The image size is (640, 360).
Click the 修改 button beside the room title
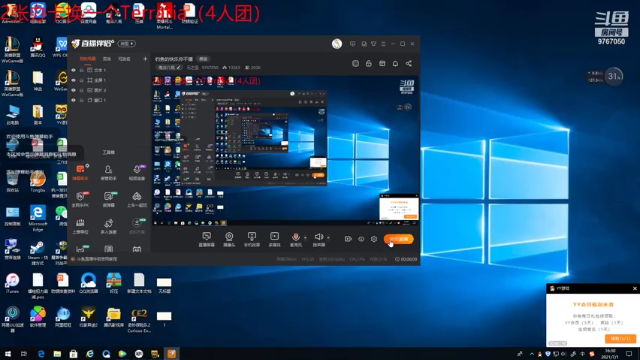pyautogui.click(x=203, y=59)
